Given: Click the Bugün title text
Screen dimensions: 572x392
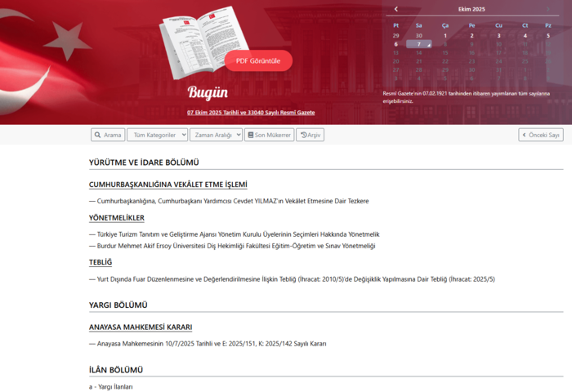Looking at the screenshot, I should coord(208,92).
